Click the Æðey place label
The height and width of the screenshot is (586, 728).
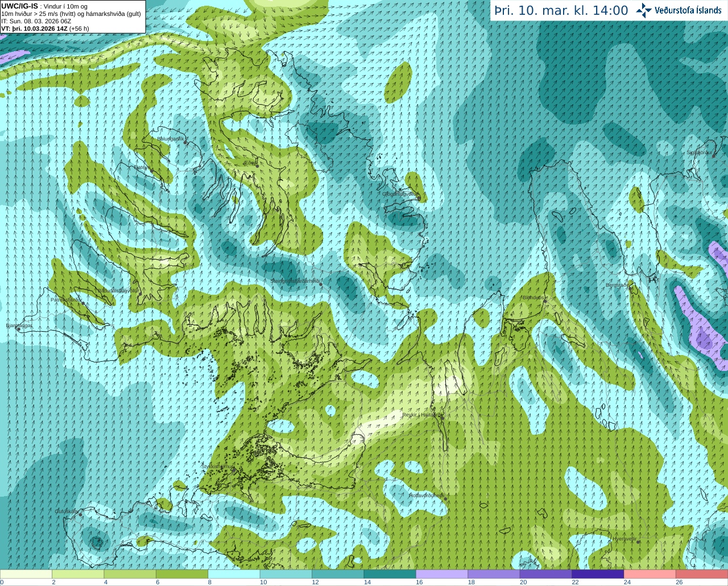[x=250, y=163]
